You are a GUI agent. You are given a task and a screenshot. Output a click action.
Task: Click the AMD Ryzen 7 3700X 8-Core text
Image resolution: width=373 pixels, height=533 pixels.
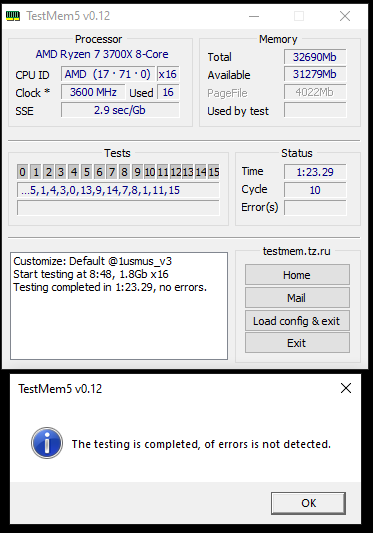[x=102, y=54]
